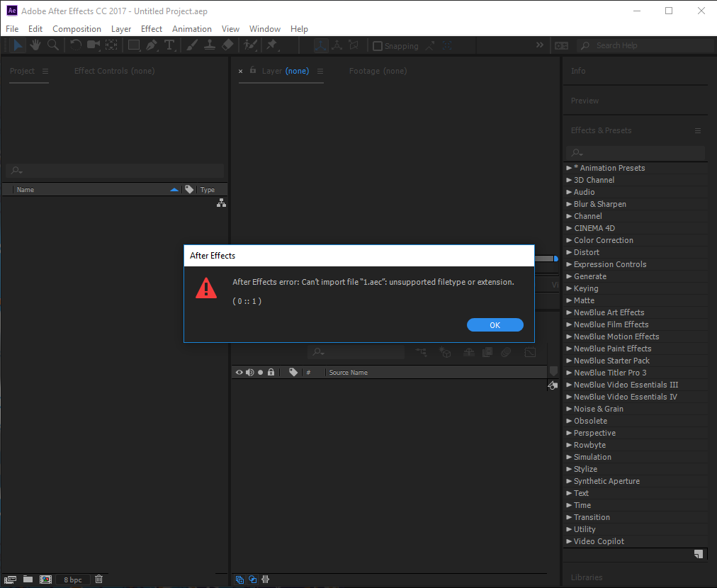Click the Search Help input field

pyautogui.click(x=647, y=45)
